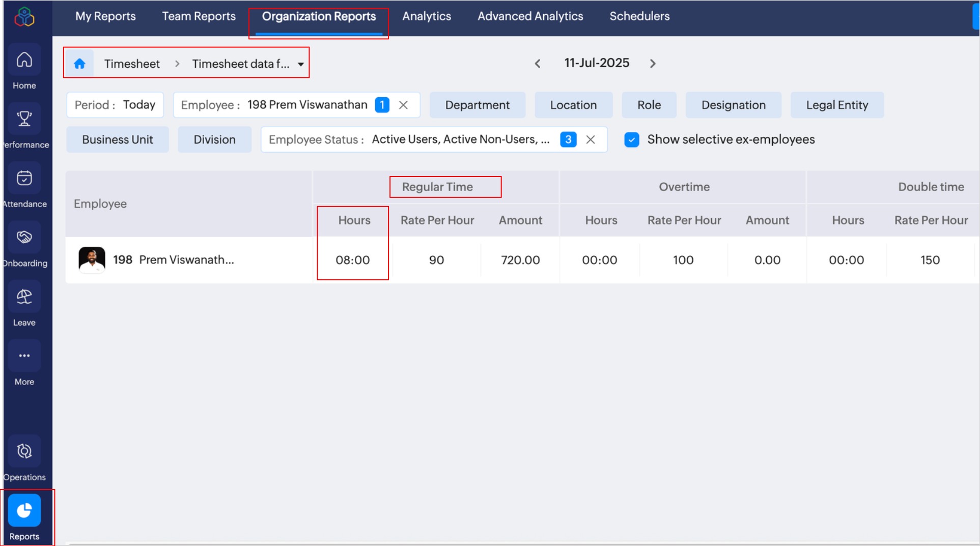
Task: Toggle Show selective ex-employees checkbox
Action: click(x=632, y=139)
